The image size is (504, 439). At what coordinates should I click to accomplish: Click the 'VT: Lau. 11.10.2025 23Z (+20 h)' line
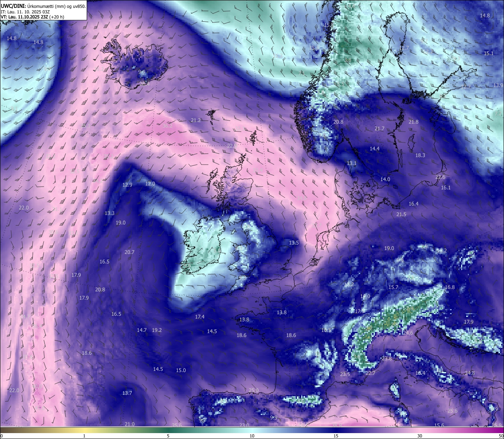click(33, 17)
